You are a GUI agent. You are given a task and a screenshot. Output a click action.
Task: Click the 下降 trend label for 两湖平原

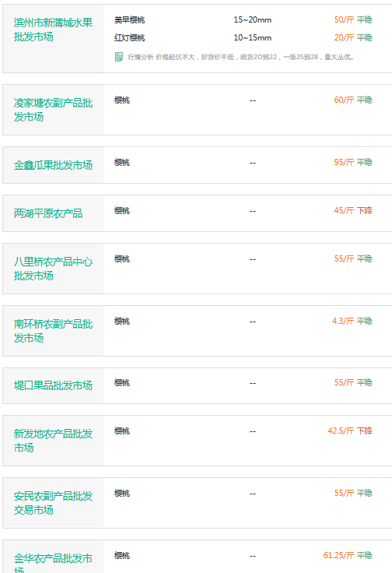pos(364,210)
